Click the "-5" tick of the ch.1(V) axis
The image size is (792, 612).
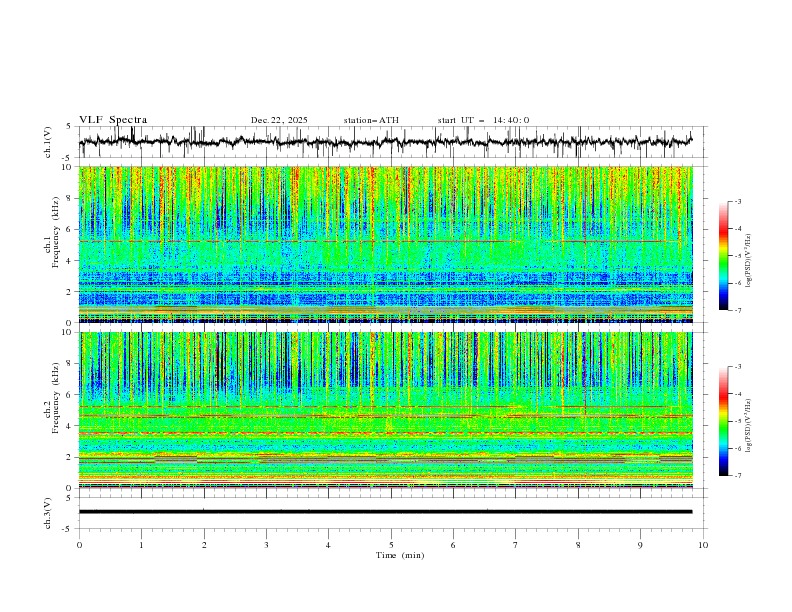[67, 158]
